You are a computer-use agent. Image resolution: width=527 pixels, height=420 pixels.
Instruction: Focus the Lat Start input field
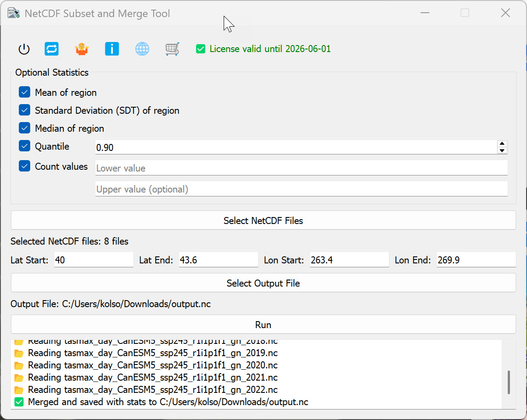coord(94,260)
